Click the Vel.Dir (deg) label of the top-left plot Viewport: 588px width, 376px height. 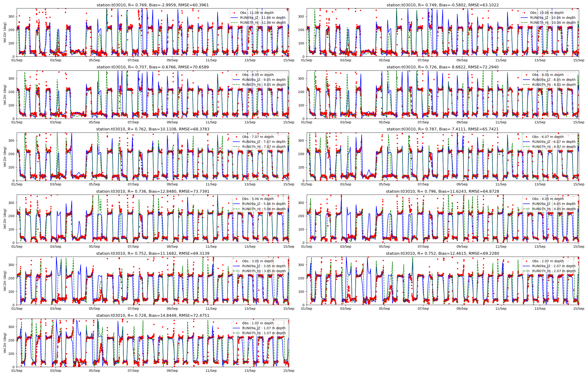(5, 32)
